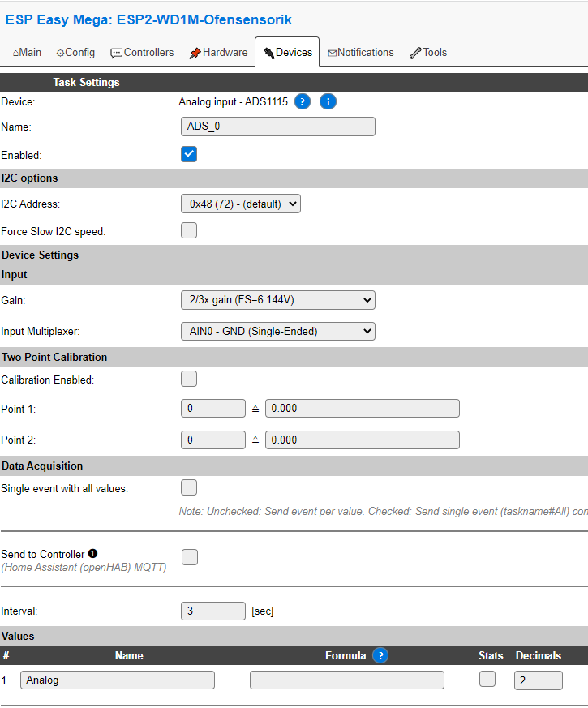Open the Notifications tab
The height and width of the screenshot is (708, 588).
(361, 53)
